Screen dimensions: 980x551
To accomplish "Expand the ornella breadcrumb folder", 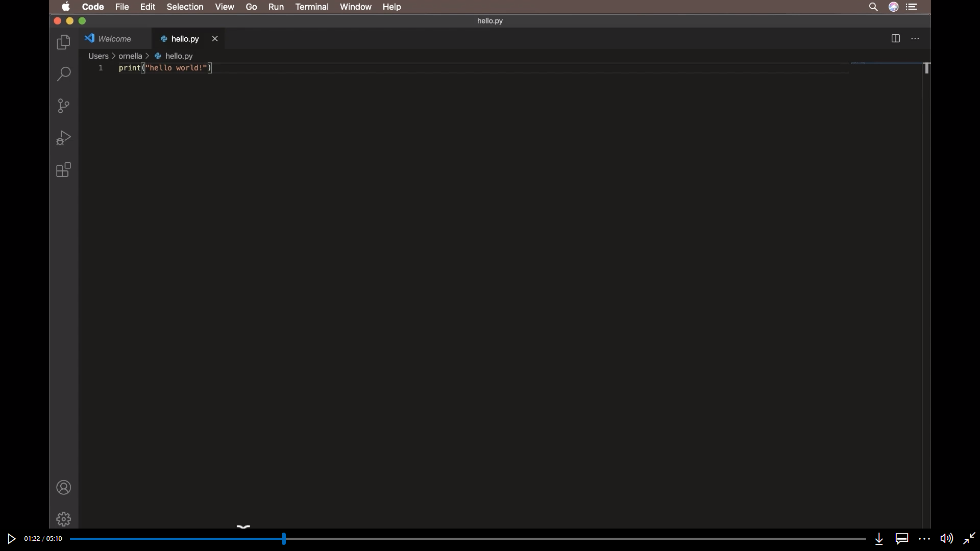I will coord(130,56).
